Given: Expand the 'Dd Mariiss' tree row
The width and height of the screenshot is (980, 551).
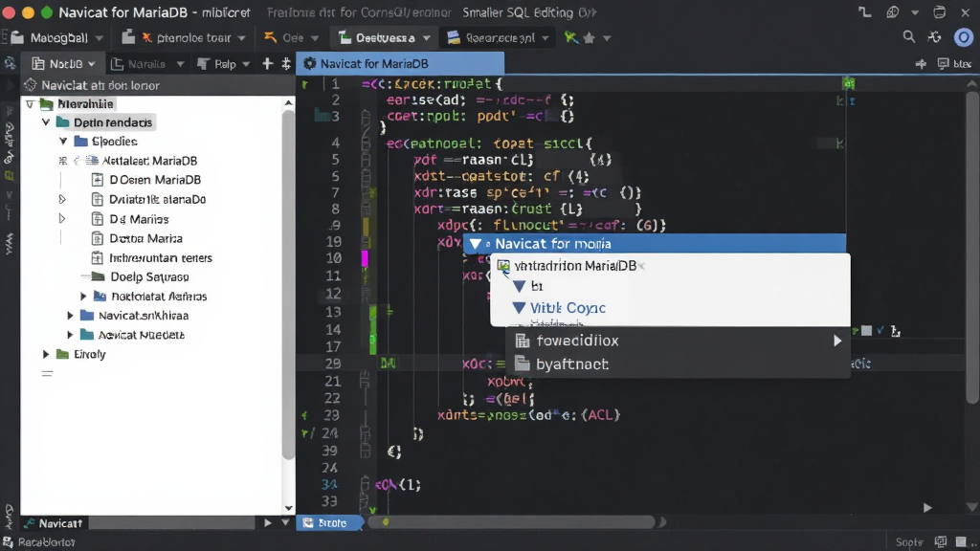Looking at the screenshot, I should (62, 219).
